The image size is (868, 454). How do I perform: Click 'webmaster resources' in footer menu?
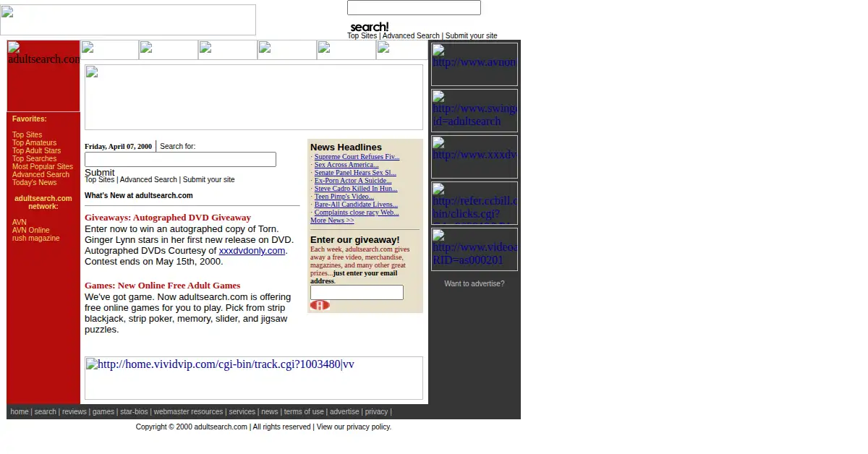(x=188, y=411)
